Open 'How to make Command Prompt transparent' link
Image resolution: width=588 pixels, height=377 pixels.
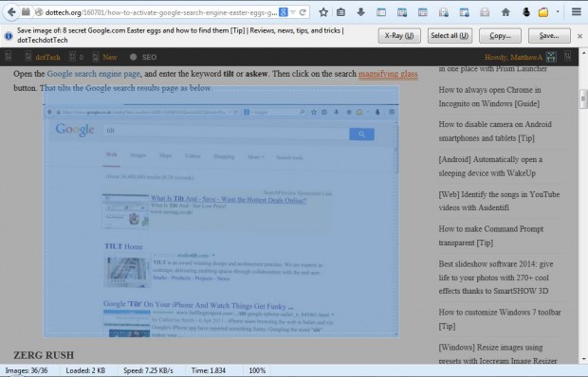click(x=490, y=236)
